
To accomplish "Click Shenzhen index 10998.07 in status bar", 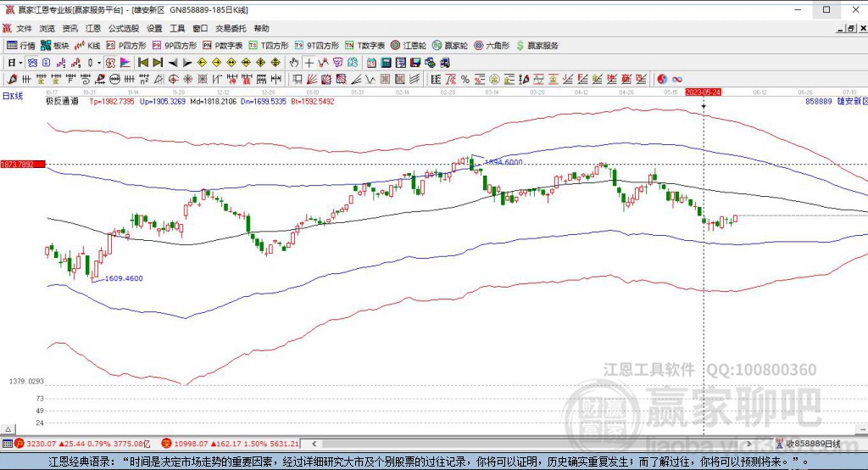I will [x=191, y=444].
